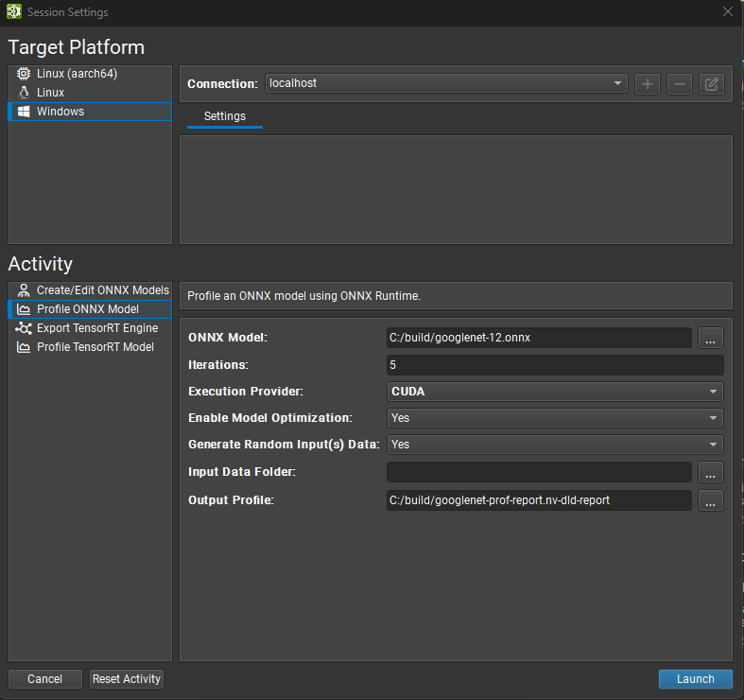Image resolution: width=744 pixels, height=700 pixels.
Task: Expand the Enable Model Optimization dropdown
Action: coord(555,418)
